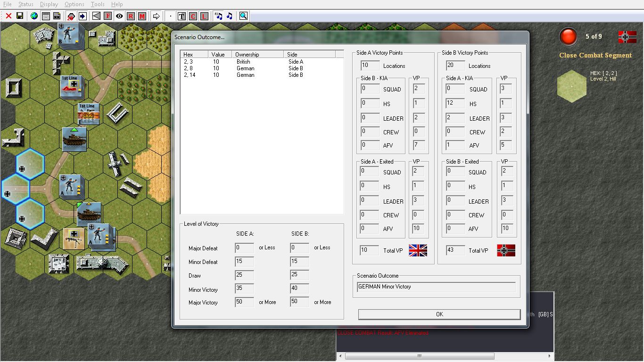Screen dimensions: 644x362
Task: Click the Side A Total VP field
Action: (370, 250)
